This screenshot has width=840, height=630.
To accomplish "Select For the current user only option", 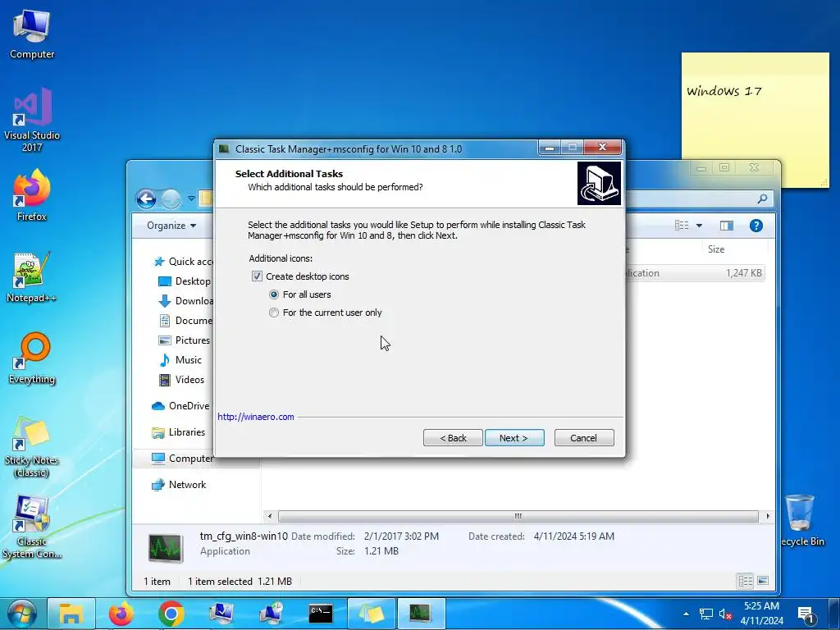I will pos(274,313).
